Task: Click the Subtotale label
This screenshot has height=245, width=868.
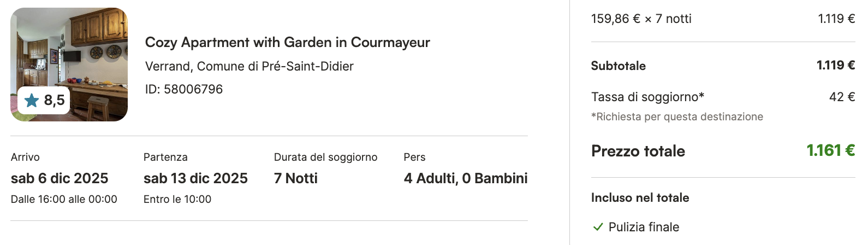Action: click(x=618, y=66)
